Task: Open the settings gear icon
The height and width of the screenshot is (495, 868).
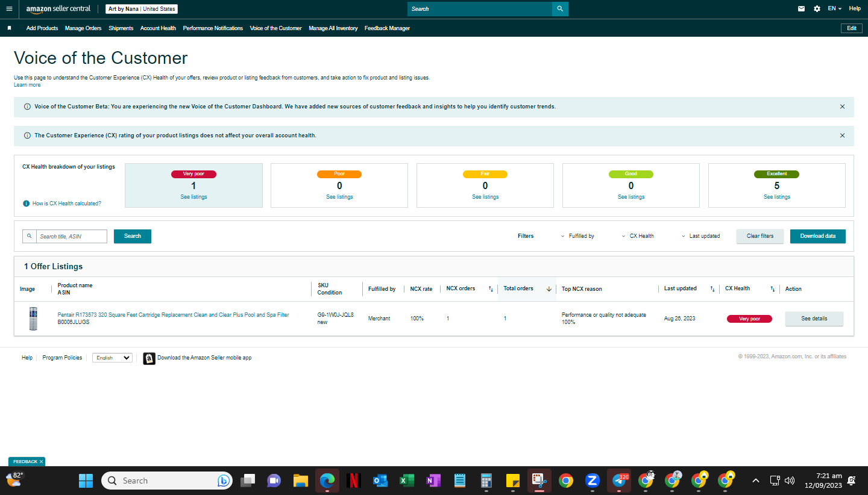Action: click(817, 9)
